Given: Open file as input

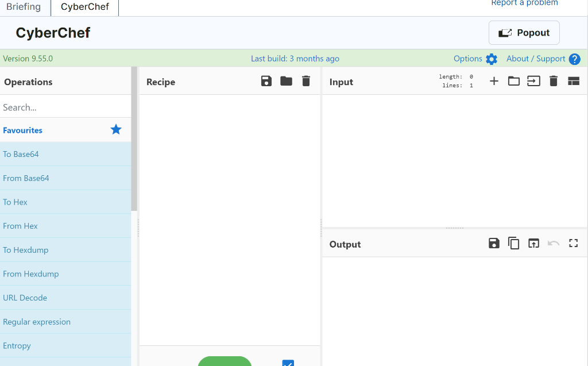Looking at the screenshot, I should pos(533,81).
